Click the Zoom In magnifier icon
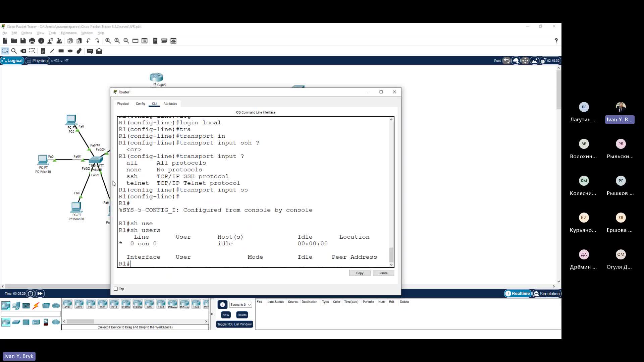Viewport: 644px width, 362px height. click(x=108, y=41)
